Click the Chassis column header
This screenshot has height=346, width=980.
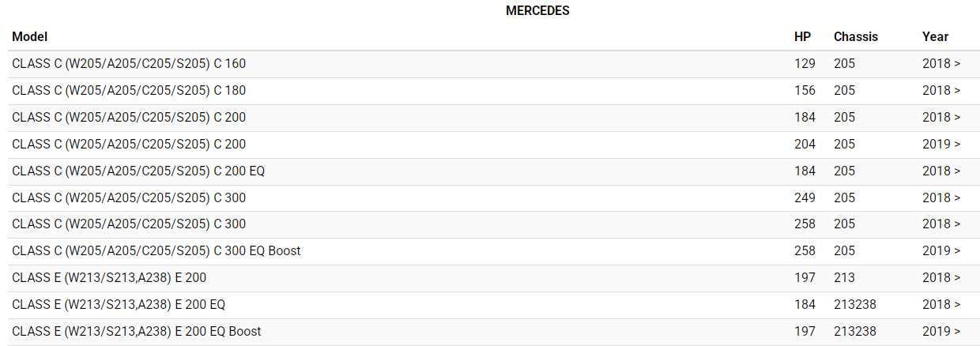pos(855,36)
